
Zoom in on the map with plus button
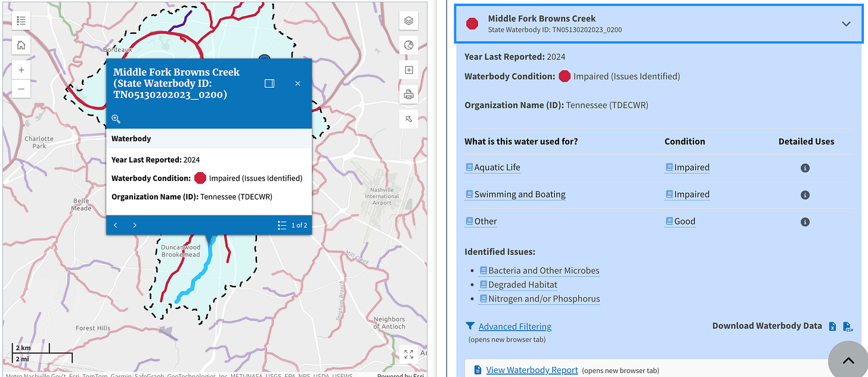click(x=21, y=70)
